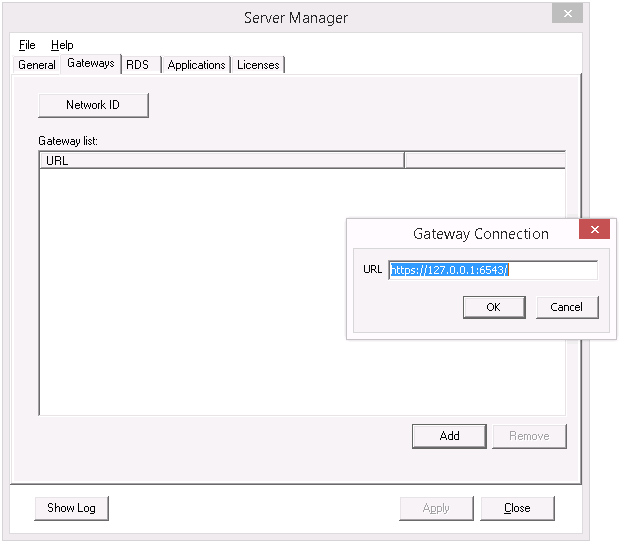
Task: Confirm gateway URL with OK
Action: pyautogui.click(x=493, y=307)
